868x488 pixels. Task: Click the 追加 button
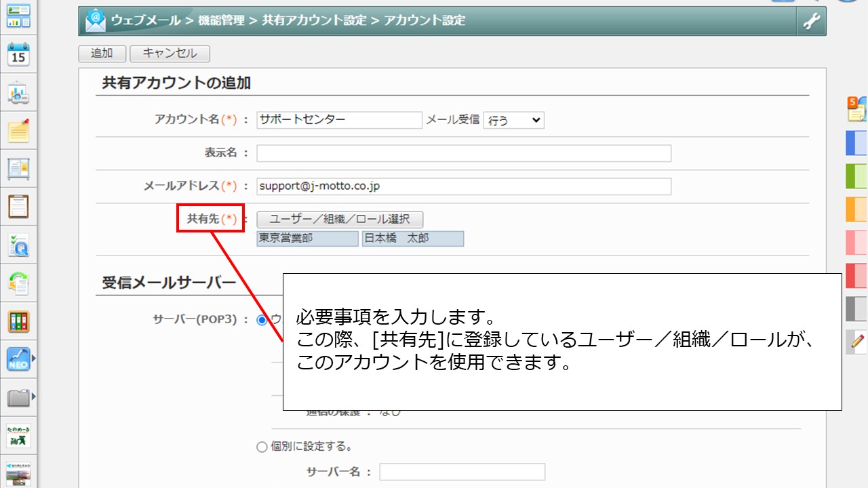pos(102,54)
